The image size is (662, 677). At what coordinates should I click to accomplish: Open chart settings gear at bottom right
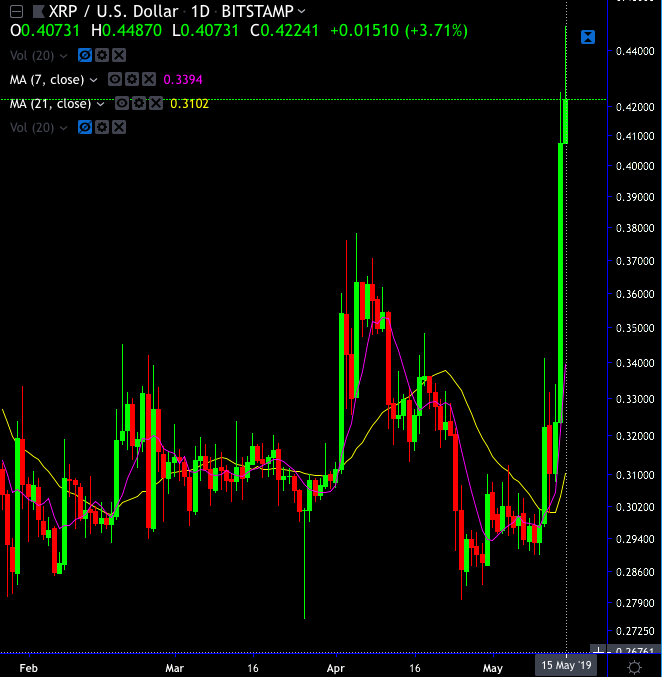click(634, 668)
